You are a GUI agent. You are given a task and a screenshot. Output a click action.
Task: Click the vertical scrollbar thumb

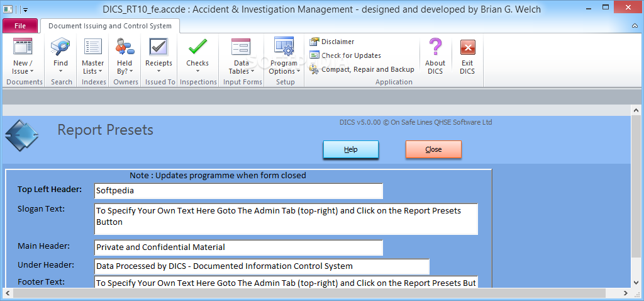tap(635, 186)
